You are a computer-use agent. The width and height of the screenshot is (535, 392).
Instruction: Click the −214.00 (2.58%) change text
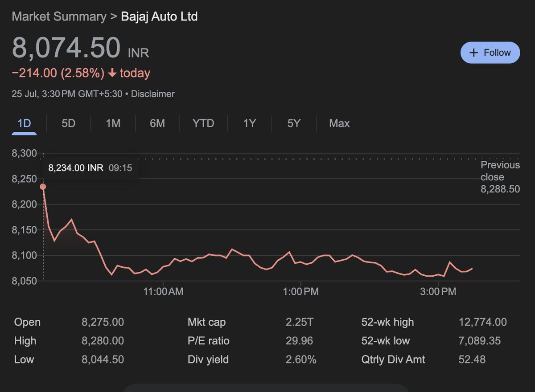(58, 73)
